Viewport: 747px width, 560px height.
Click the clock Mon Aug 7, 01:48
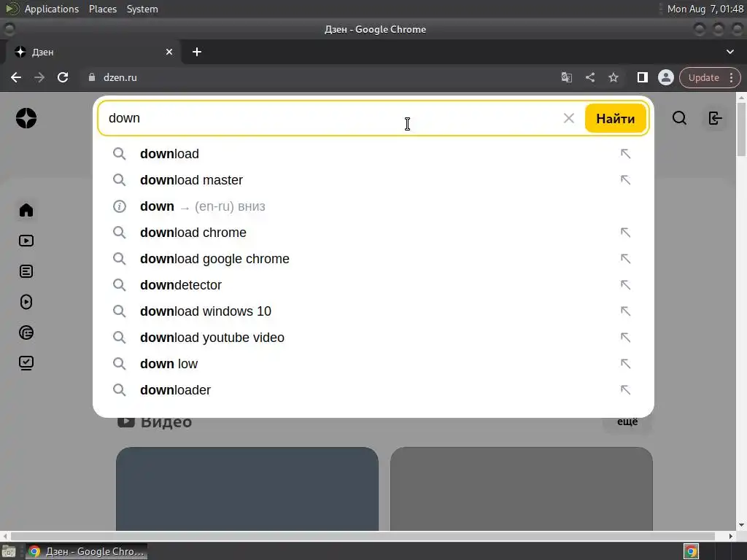pos(705,9)
